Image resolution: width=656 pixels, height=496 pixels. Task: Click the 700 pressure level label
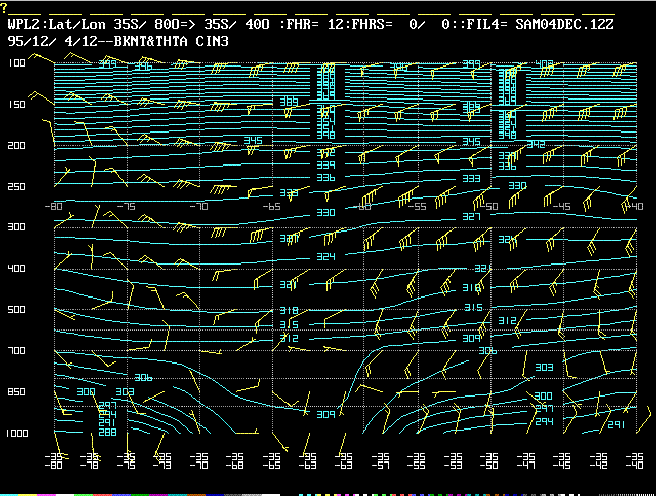17,350
